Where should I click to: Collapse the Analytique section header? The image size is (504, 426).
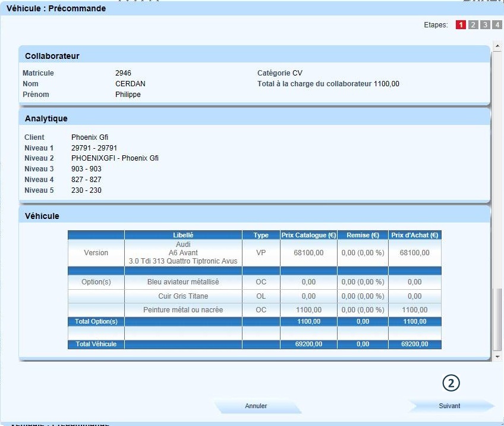pos(254,118)
